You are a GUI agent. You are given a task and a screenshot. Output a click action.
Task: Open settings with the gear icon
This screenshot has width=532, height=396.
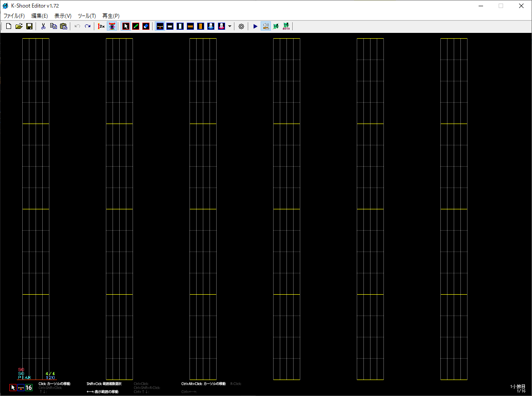click(241, 26)
